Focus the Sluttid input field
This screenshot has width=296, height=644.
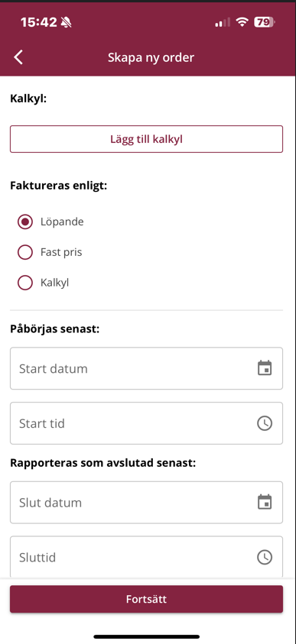pyautogui.click(x=146, y=557)
